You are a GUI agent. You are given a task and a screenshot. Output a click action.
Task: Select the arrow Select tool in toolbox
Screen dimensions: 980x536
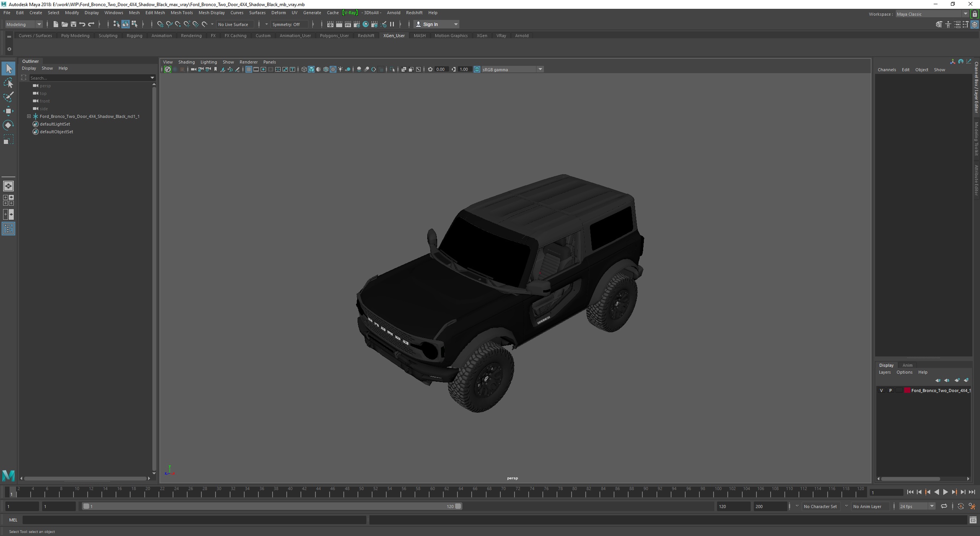(8, 69)
